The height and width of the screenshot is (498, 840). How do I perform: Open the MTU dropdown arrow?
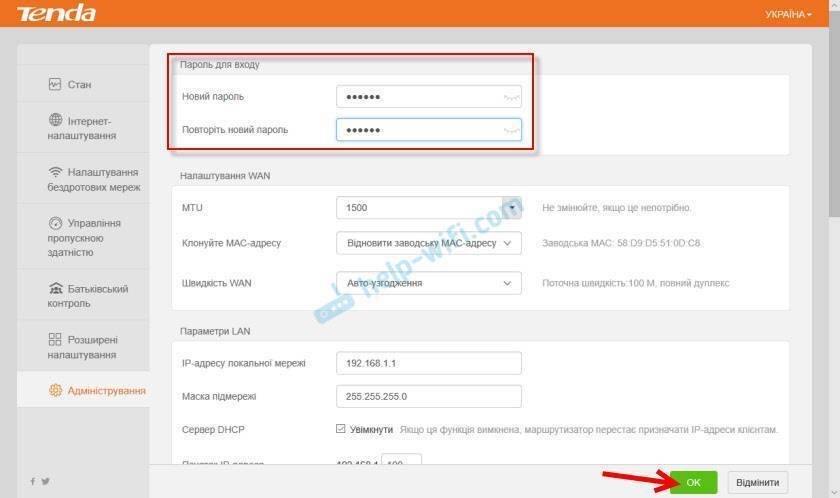tap(512, 208)
